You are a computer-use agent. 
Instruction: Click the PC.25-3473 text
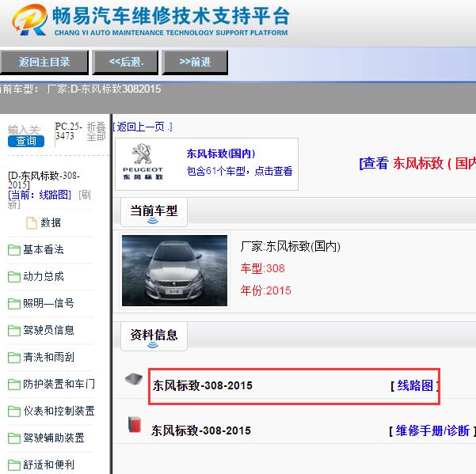click(68, 131)
